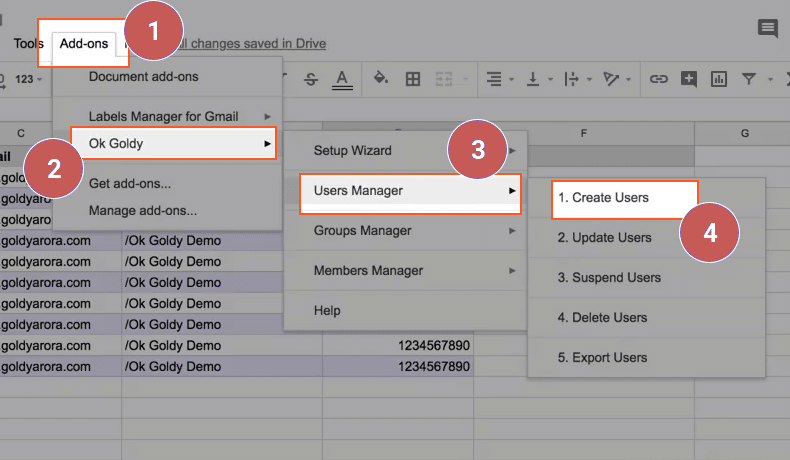The image size is (790, 460).
Task: Expand the merge cells dropdown arrow
Action: (x=466, y=79)
